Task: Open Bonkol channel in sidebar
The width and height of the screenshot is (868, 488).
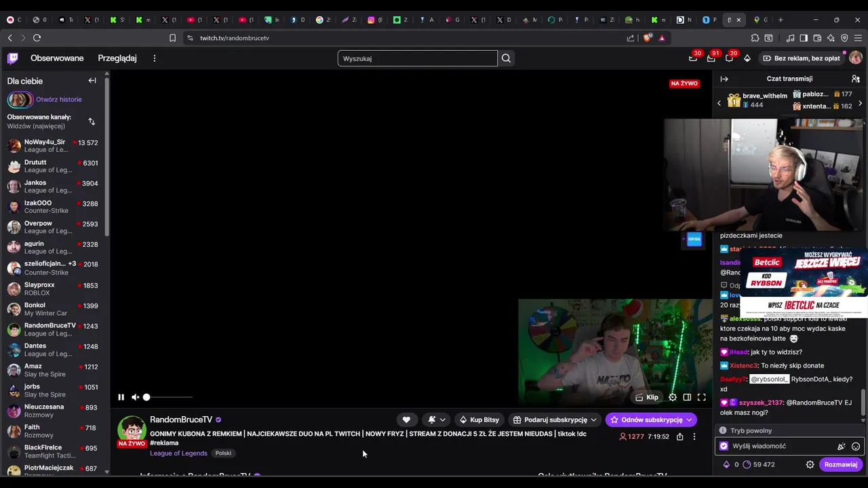Action: (x=53, y=309)
